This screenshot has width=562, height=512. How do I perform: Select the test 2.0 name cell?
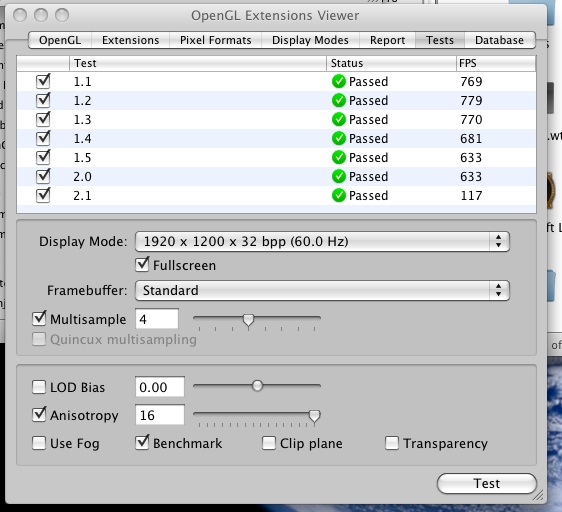(x=82, y=177)
